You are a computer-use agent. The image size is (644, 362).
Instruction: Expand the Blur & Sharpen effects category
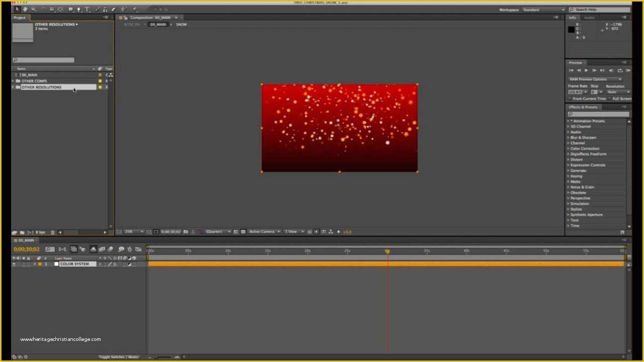click(569, 137)
